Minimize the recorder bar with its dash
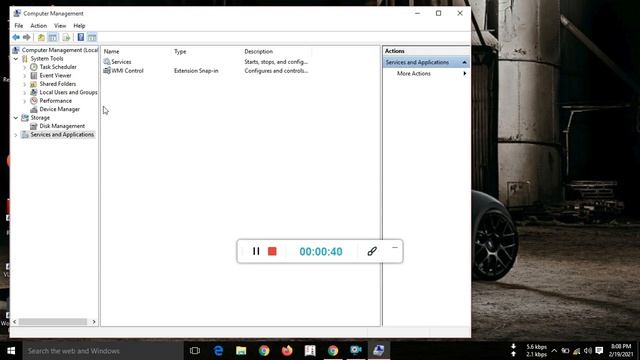Viewport: 640px width, 360px height. 395,247
